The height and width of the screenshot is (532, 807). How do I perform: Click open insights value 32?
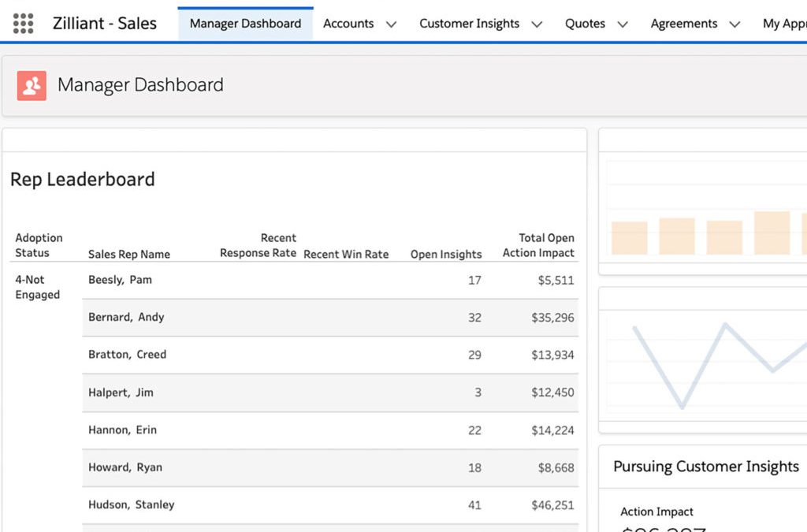(474, 318)
